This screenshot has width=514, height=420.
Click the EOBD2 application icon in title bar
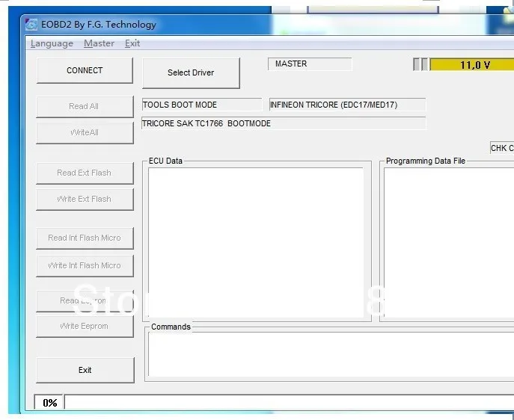coord(31,25)
